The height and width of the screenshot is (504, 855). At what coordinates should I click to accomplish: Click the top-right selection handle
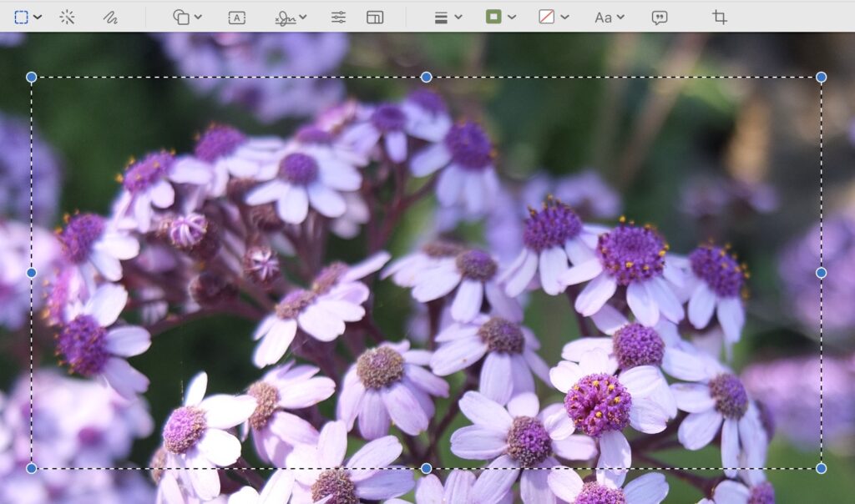tap(822, 78)
